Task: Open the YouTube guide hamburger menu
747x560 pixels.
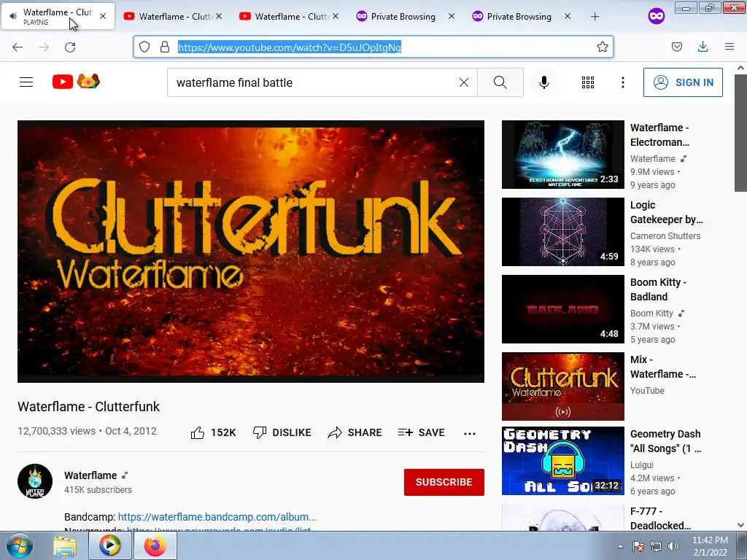Action: point(26,82)
